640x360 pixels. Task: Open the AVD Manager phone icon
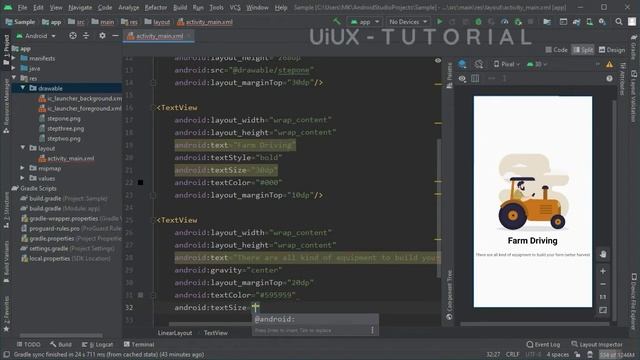[589, 22]
